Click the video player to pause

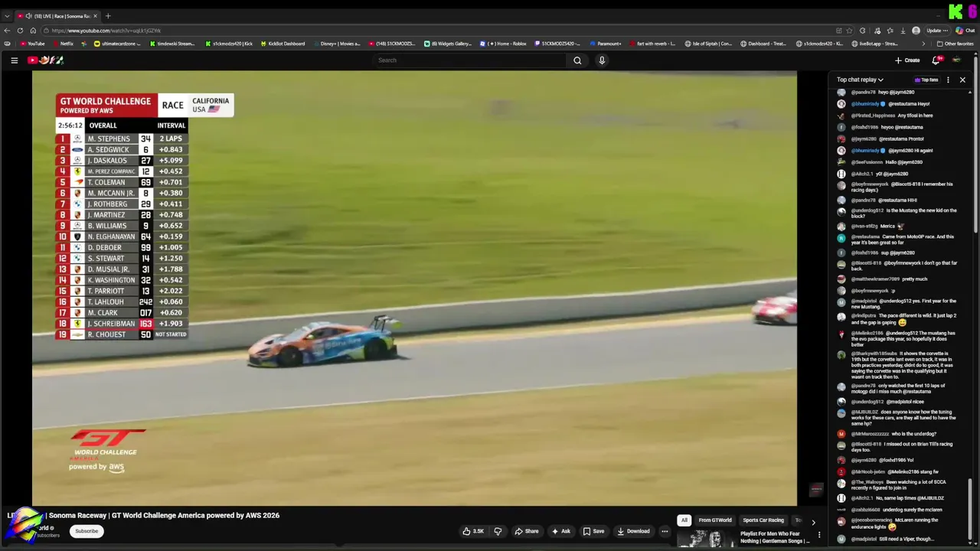pyautogui.click(x=414, y=289)
